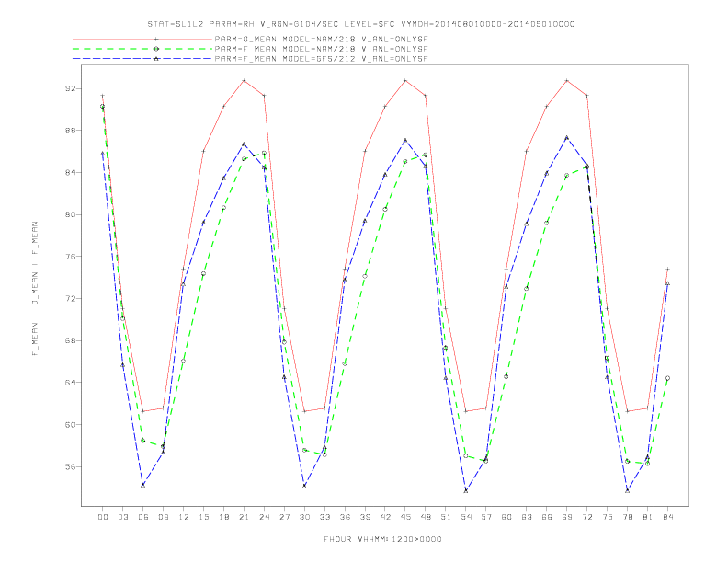The image size is (728, 563).
Task: Click the triangle marker on the blue legend line
Action: point(156,59)
